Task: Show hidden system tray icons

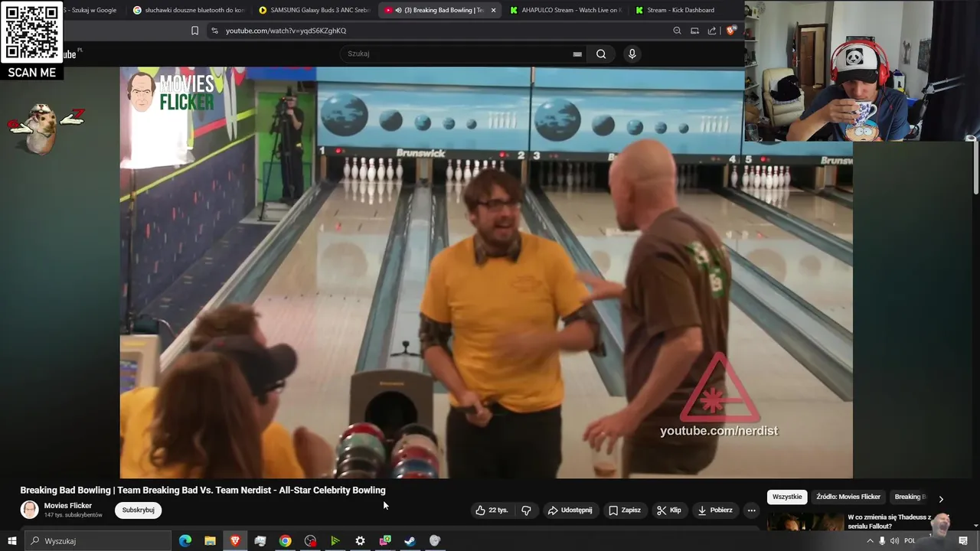Action: point(870,541)
